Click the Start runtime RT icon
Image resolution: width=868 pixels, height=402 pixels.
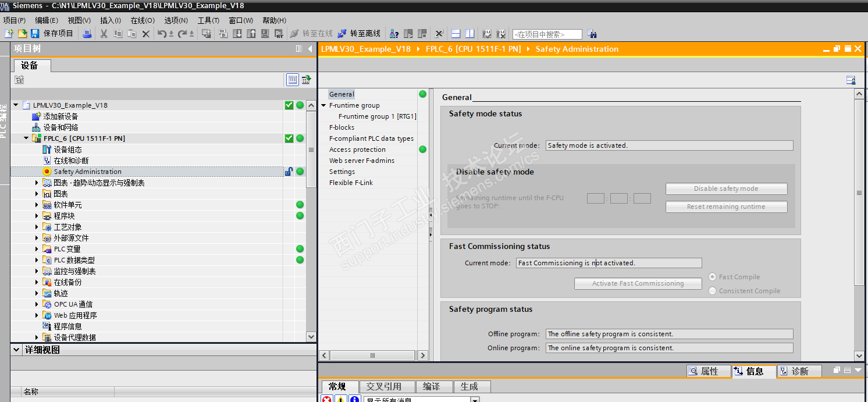[279, 34]
